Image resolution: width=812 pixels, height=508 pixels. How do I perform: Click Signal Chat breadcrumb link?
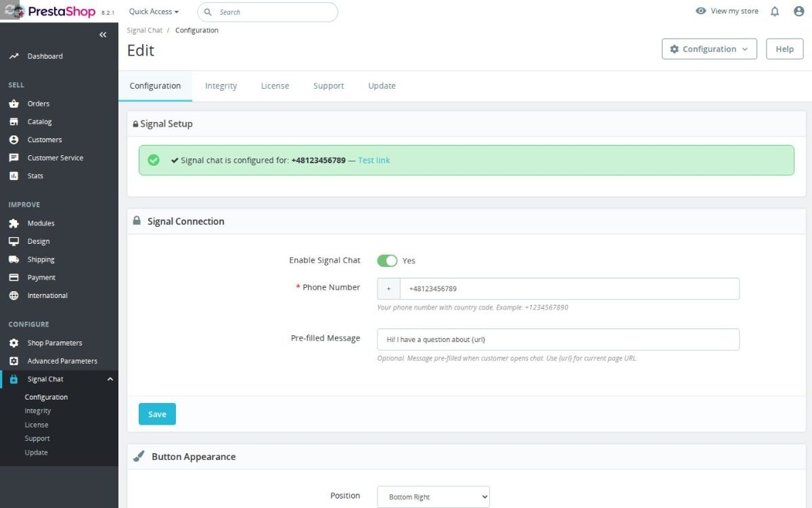click(x=145, y=30)
